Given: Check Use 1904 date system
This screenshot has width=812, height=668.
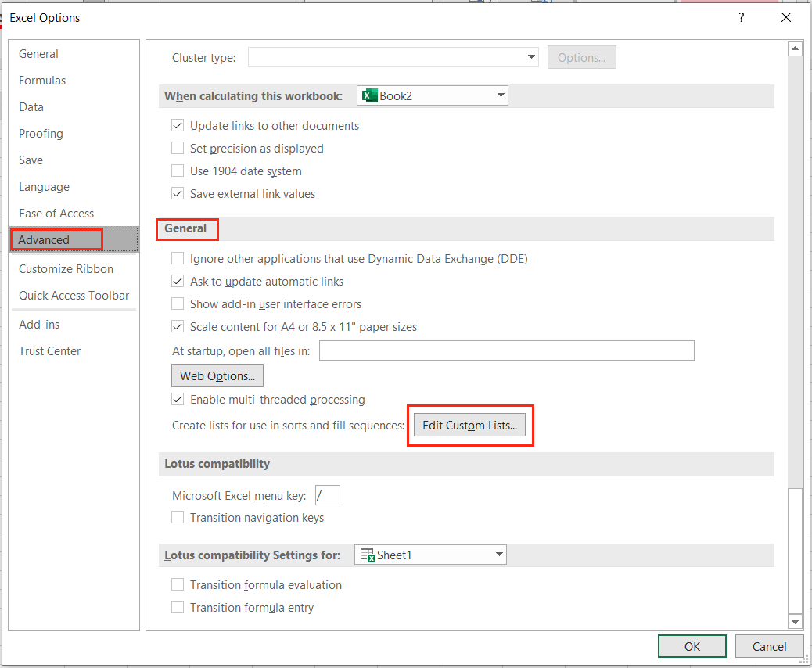Looking at the screenshot, I should click(x=178, y=171).
